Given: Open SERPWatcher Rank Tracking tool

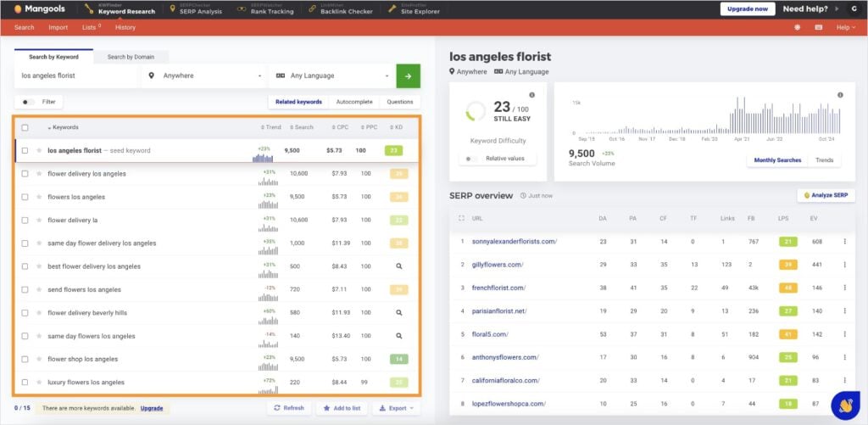Looking at the screenshot, I should coord(265,8).
